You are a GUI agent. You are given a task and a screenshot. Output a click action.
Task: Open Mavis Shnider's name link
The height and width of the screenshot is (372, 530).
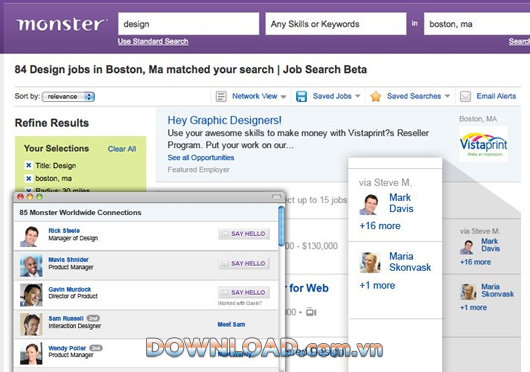click(69, 260)
